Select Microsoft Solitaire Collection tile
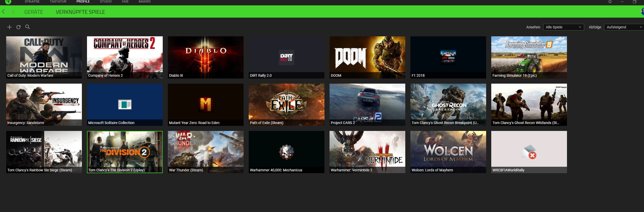The image size is (644, 212). click(x=125, y=105)
